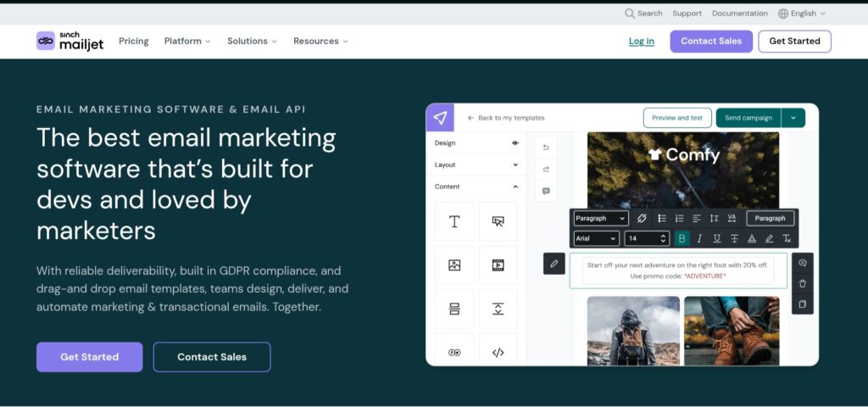Toggle bold formatting in the text toolbar
This screenshot has height=407, width=868.
coord(682,239)
